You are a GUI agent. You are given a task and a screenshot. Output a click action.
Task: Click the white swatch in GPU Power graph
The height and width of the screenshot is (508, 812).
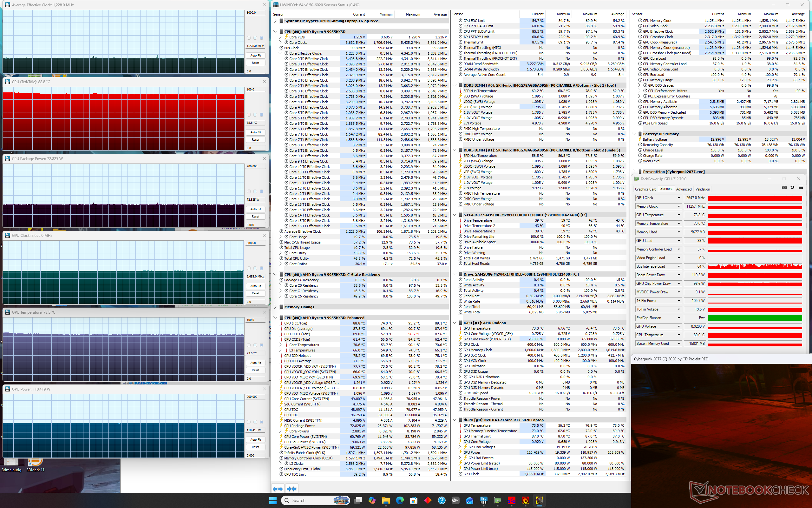249,422
